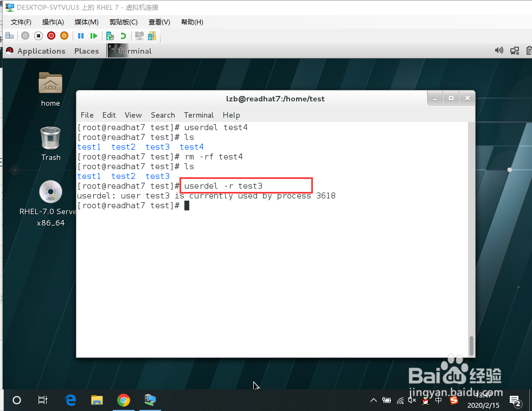Click the Ctrl+Alt+Del keyboard icon in the VM toolbar
The height and width of the screenshot is (411, 532).
pos(10,36)
